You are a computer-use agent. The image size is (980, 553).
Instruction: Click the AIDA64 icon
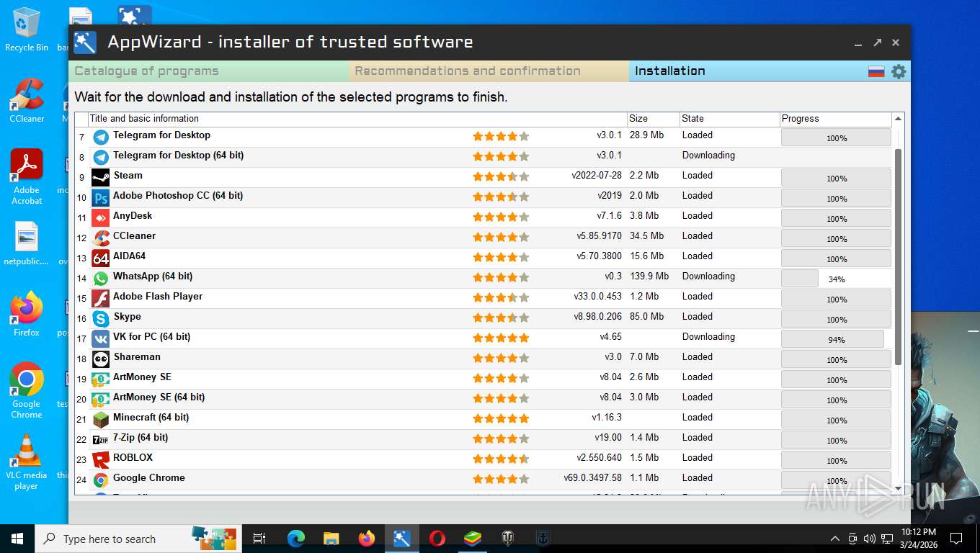[x=101, y=258]
